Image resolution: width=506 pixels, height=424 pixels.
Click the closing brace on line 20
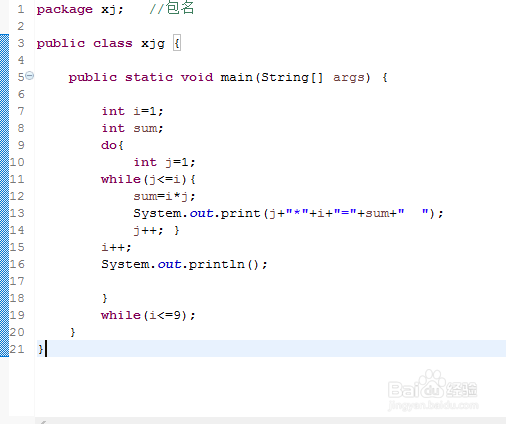click(x=73, y=332)
